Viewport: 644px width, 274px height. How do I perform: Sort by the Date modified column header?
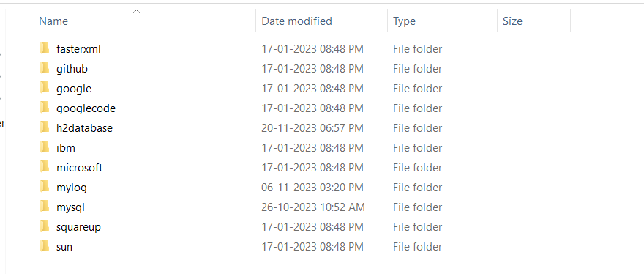point(296,21)
